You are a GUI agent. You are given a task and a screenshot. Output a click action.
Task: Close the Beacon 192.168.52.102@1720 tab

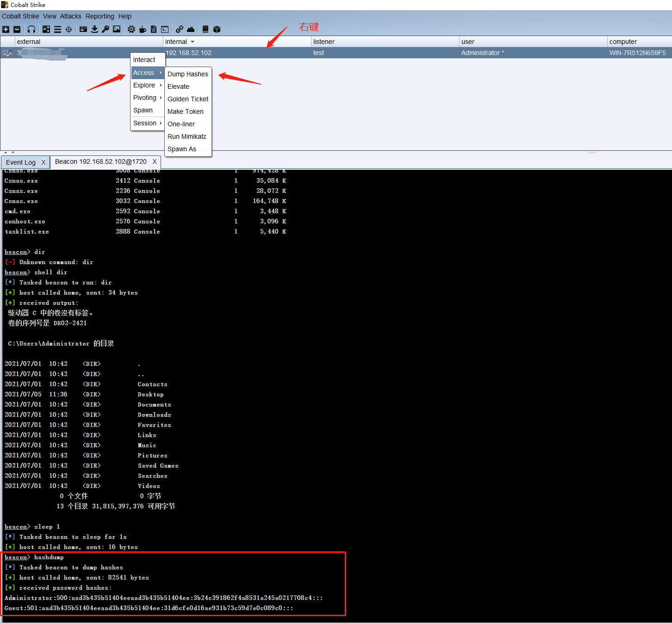click(155, 161)
